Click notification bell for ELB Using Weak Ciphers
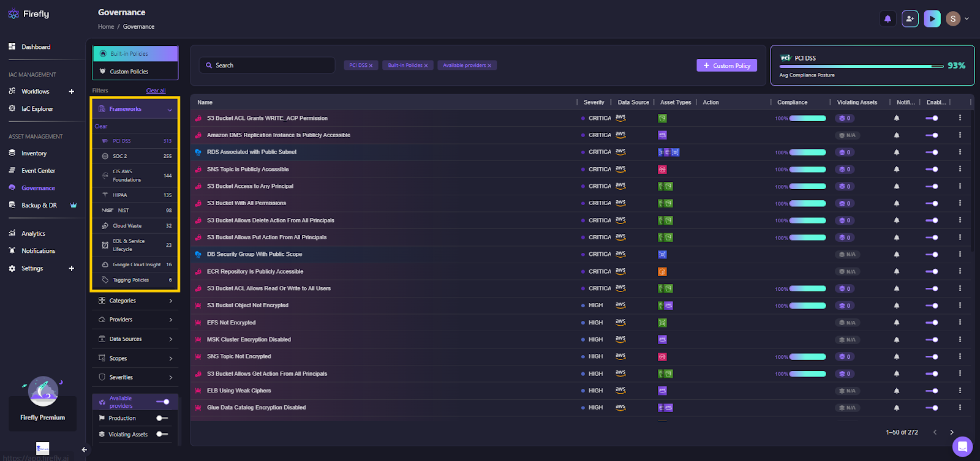 coord(897,391)
